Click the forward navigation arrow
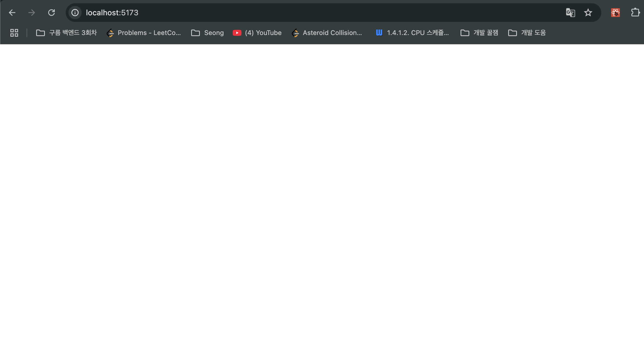 [x=32, y=13]
